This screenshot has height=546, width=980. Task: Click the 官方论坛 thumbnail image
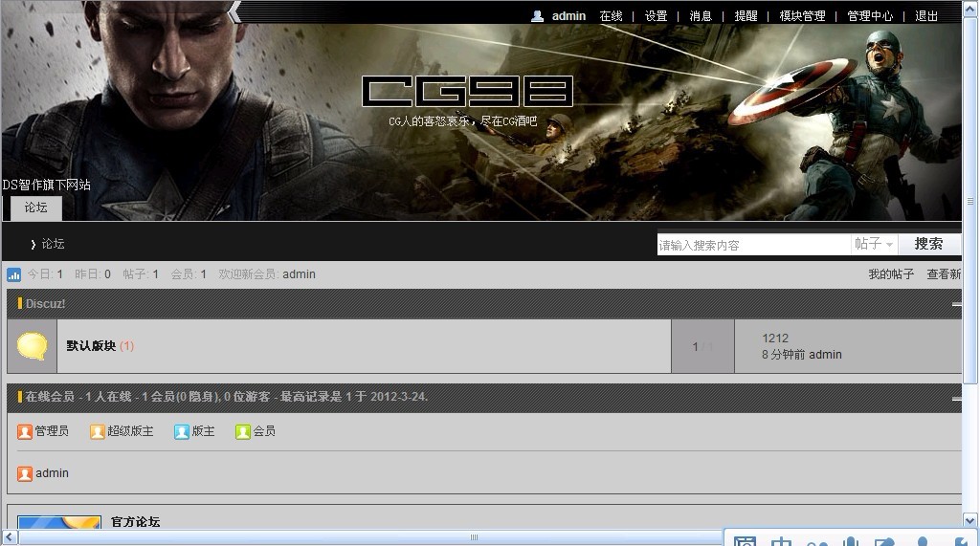(x=59, y=522)
